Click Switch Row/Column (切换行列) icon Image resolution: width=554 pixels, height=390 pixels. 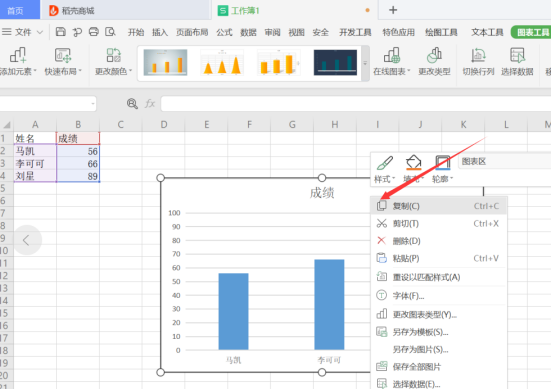[x=478, y=61]
